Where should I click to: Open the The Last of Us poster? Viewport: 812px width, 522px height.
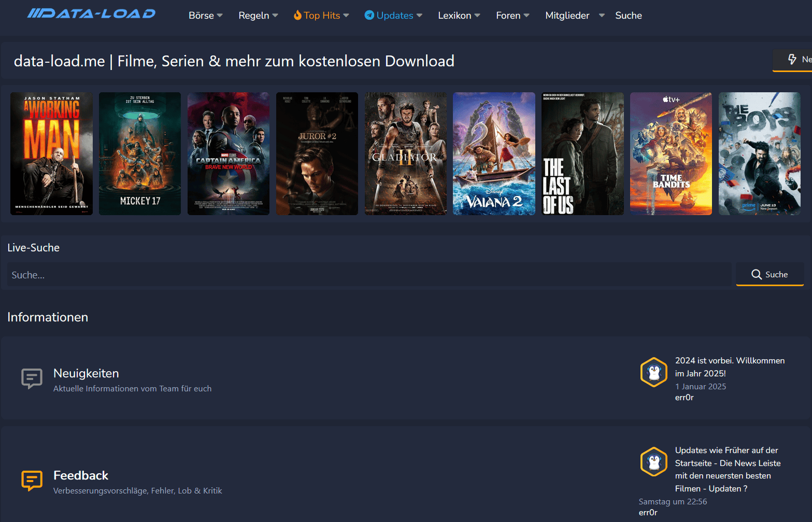click(x=582, y=153)
